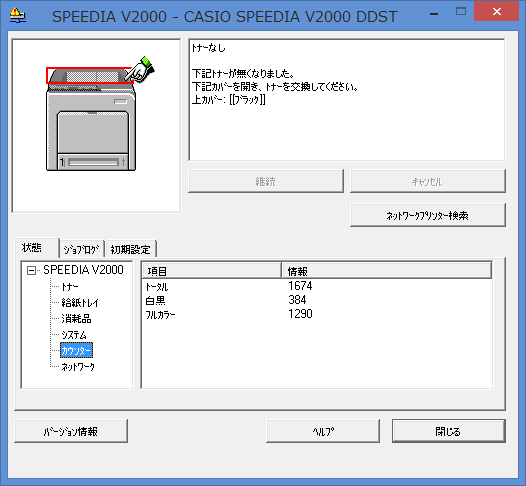Click the 項目 column header
This screenshot has width=526, height=486.
[211, 271]
